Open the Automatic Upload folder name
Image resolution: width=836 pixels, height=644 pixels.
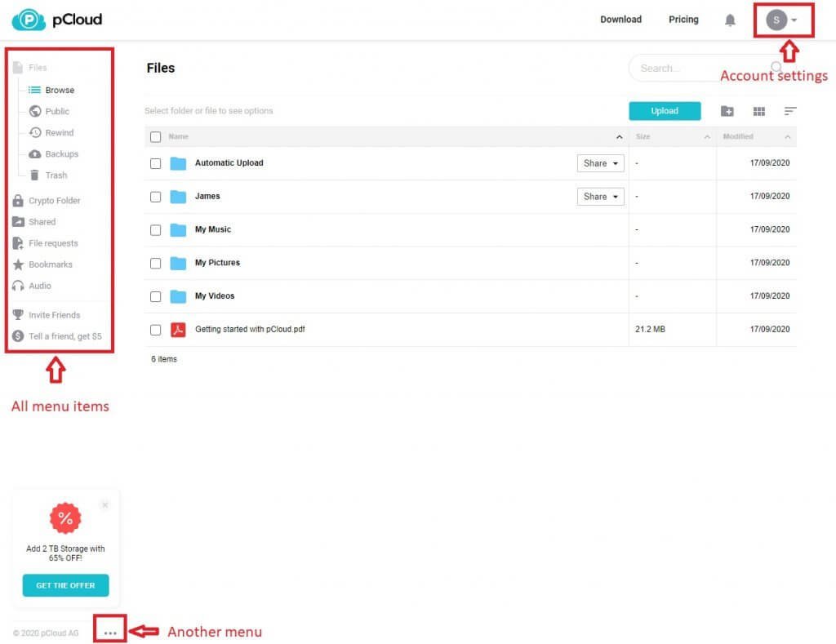click(229, 163)
